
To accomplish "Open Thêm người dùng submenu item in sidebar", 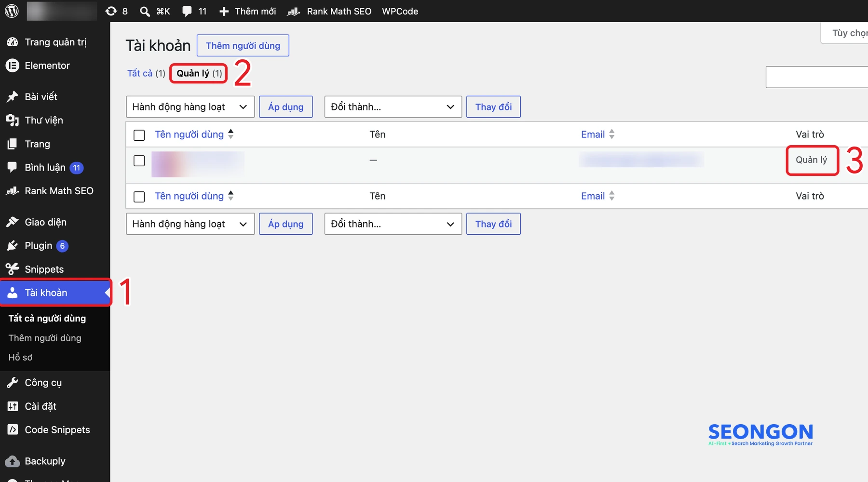I will tap(45, 338).
